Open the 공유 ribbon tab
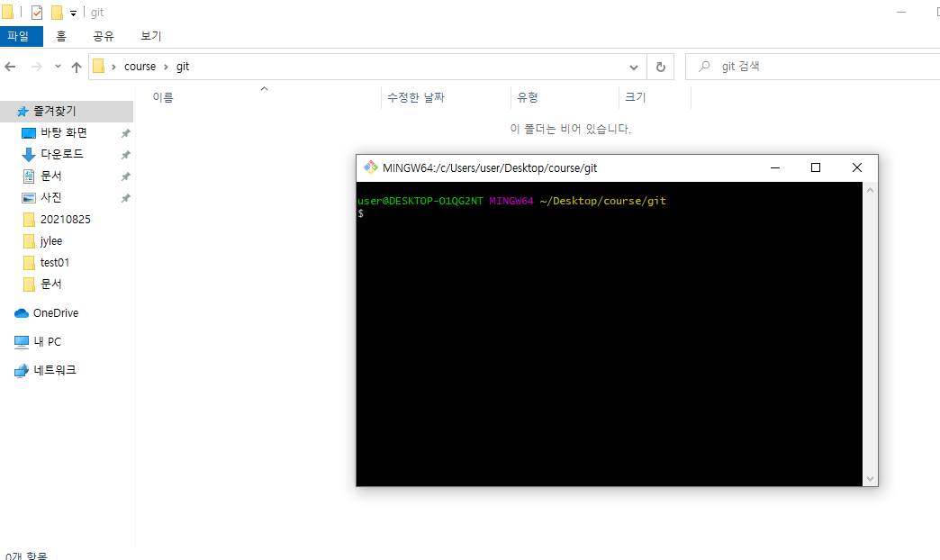The image size is (940, 560). [104, 36]
